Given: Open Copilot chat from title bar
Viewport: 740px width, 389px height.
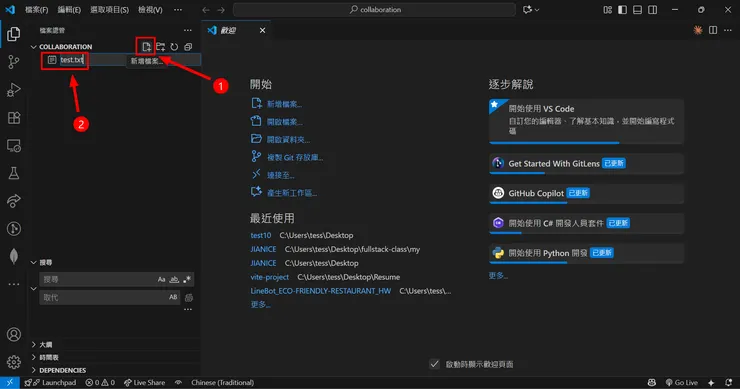Looking at the screenshot, I should tap(527, 9).
